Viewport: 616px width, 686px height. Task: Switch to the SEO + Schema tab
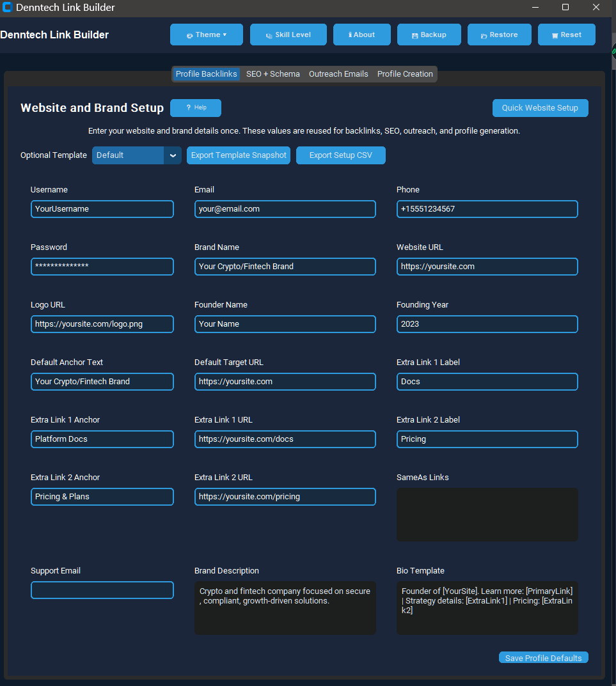(272, 74)
